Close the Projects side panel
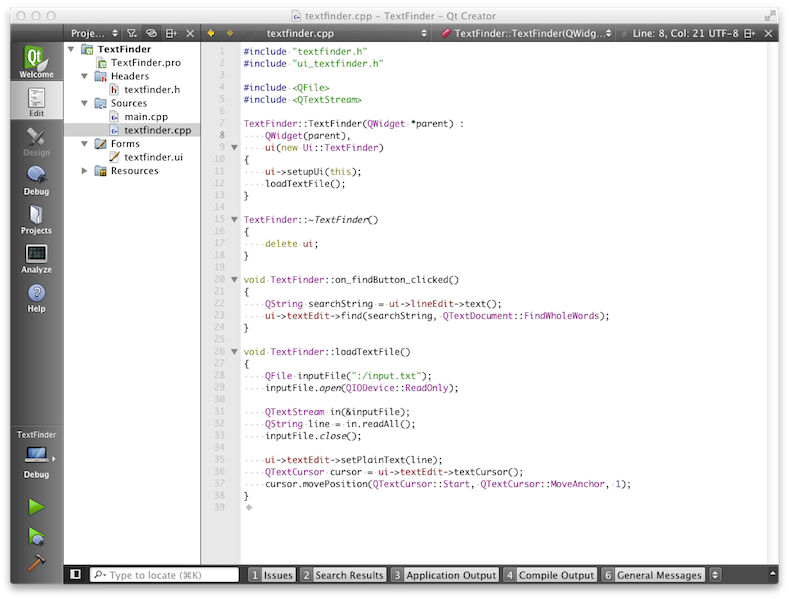The width and height of the screenshot is (789, 599). pos(190,33)
